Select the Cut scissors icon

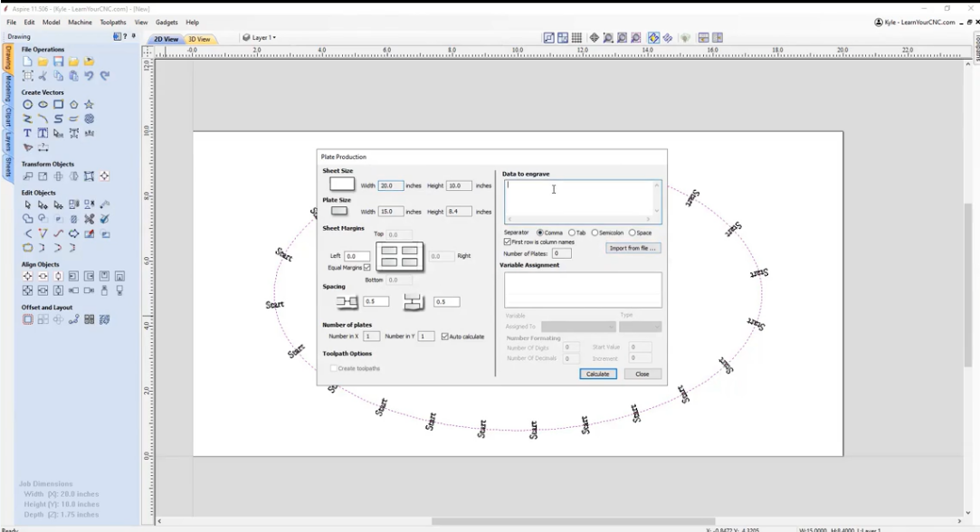coord(43,76)
